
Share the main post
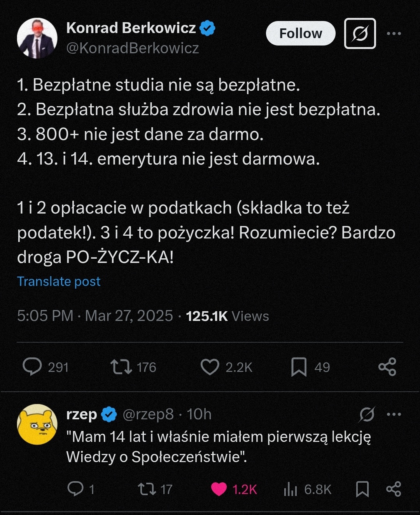[x=387, y=367]
